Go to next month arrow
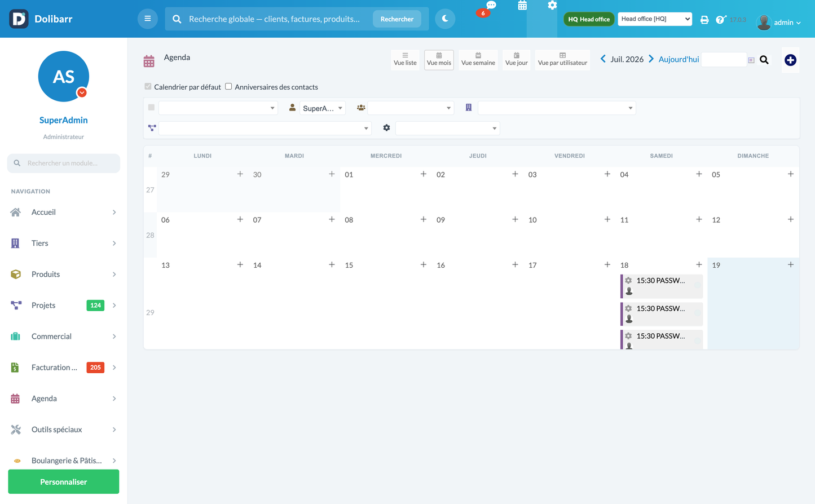This screenshot has width=815, height=504. (x=651, y=59)
